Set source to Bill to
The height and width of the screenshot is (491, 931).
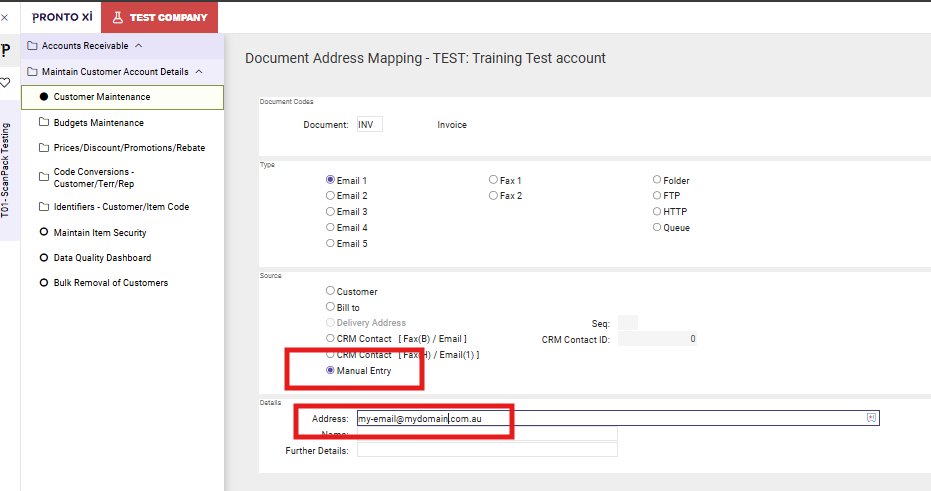331,307
